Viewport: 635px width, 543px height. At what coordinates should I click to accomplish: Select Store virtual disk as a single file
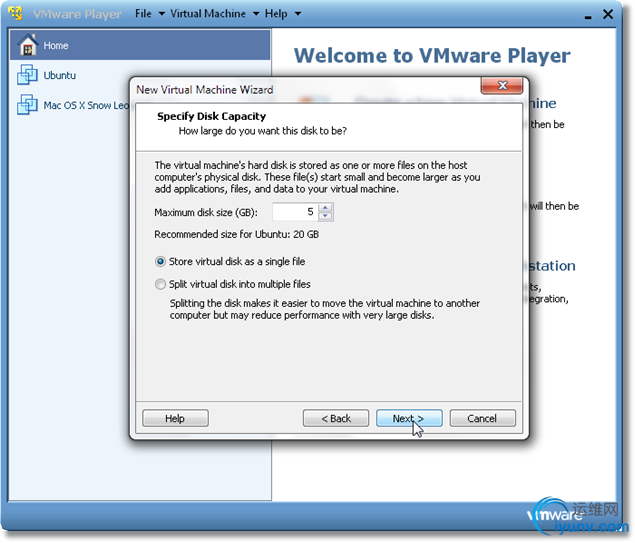tap(160, 262)
